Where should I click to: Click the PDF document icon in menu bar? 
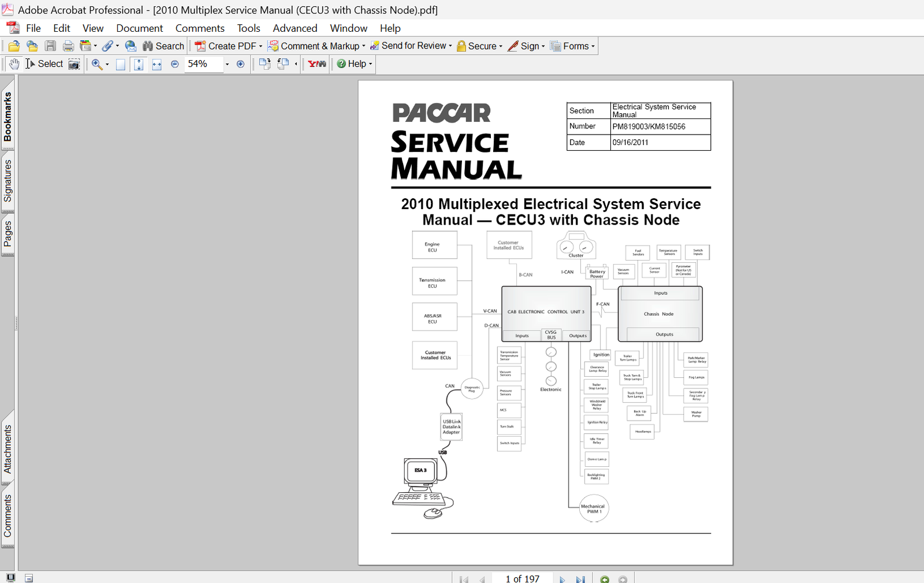coord(13,28)
